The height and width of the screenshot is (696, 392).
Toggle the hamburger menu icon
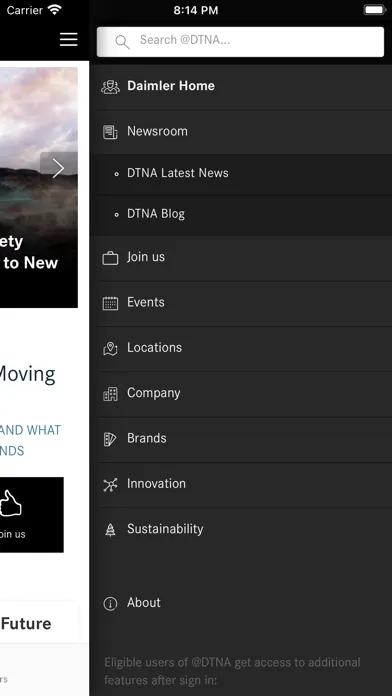pyautogui.click(x=69, y=40)
